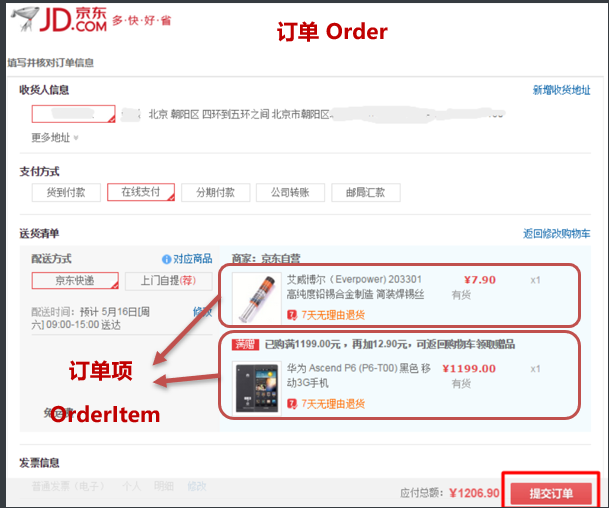
Task: Click the 新增收货地址 link
Action: [561, 90]
